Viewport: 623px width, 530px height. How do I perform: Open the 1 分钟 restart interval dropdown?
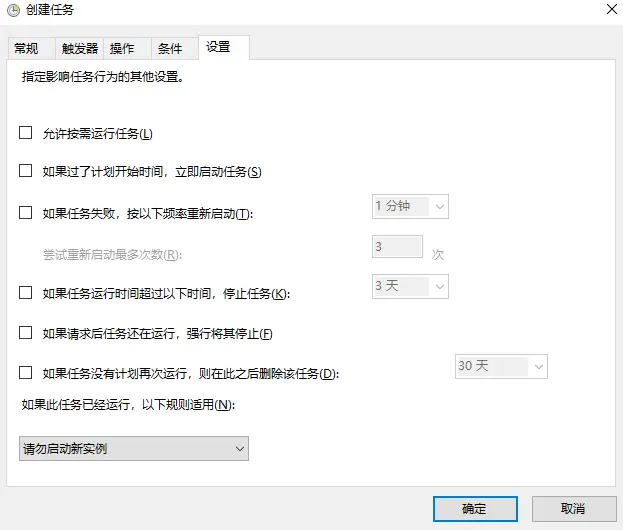410,207
